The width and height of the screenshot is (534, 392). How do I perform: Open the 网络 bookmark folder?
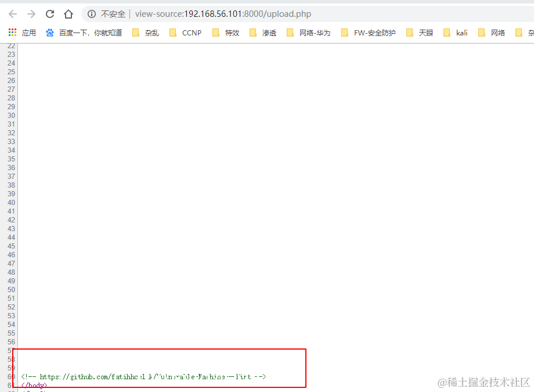click(x=492, y=33)
